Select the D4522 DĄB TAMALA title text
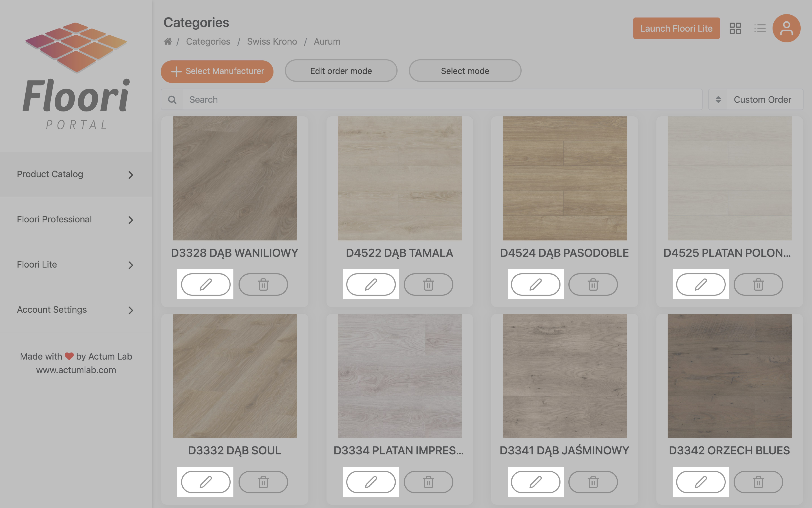This screenshot has height=508, width=812. [400, 253]
